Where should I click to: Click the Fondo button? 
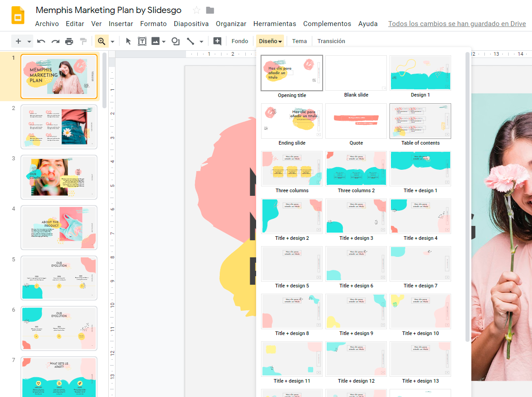tap(240, 41)
